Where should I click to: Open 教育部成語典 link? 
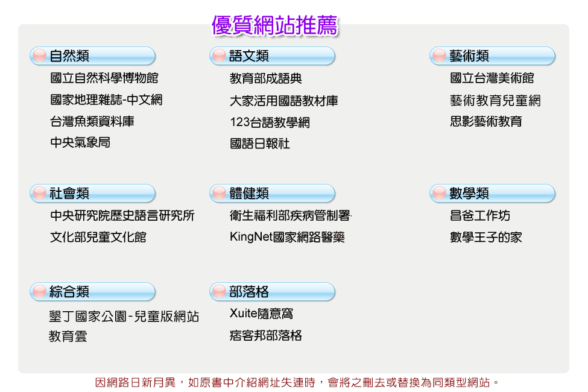tap(266, 78)
